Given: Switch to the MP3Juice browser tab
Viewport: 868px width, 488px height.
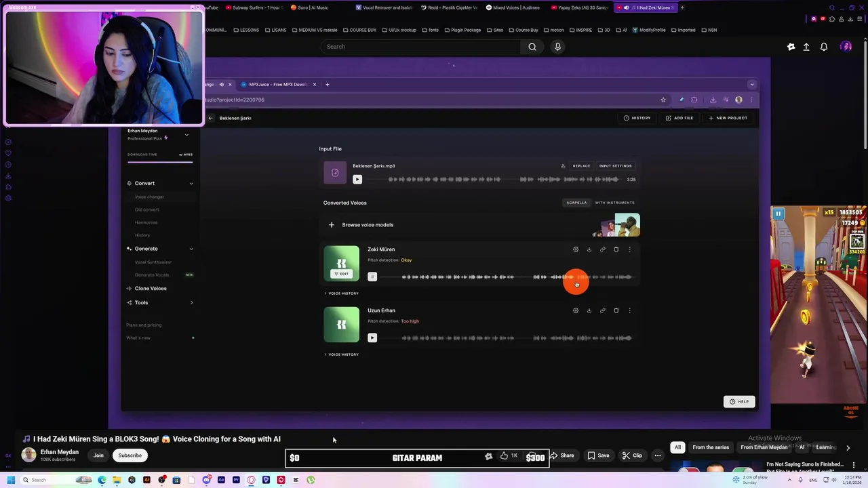Looking at the screenshot, I should (278, 85).
